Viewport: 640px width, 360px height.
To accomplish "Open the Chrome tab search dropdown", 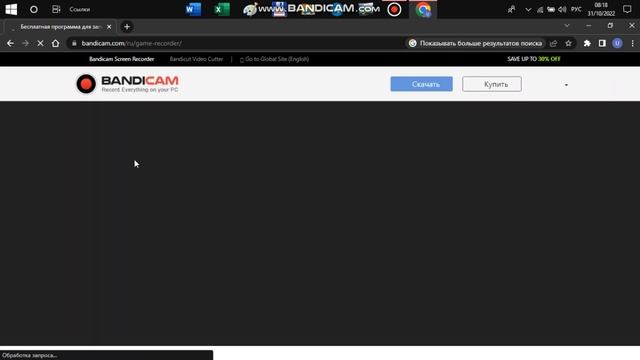I will (x=567, y=26).
